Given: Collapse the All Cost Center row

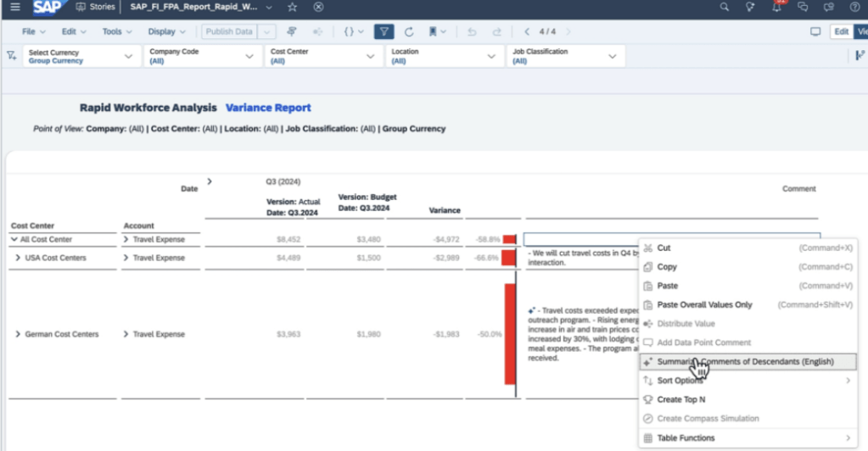Looking at the screenshot, I should pos(14,240).
